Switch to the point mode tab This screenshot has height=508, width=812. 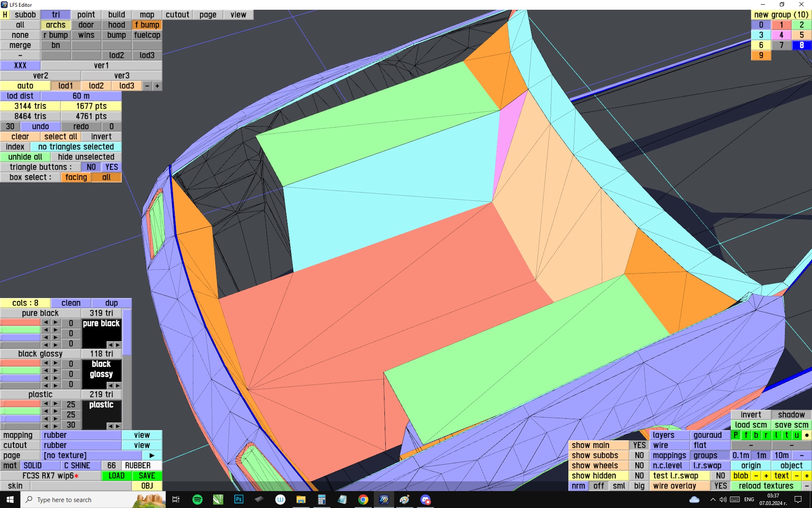point(86,15)
